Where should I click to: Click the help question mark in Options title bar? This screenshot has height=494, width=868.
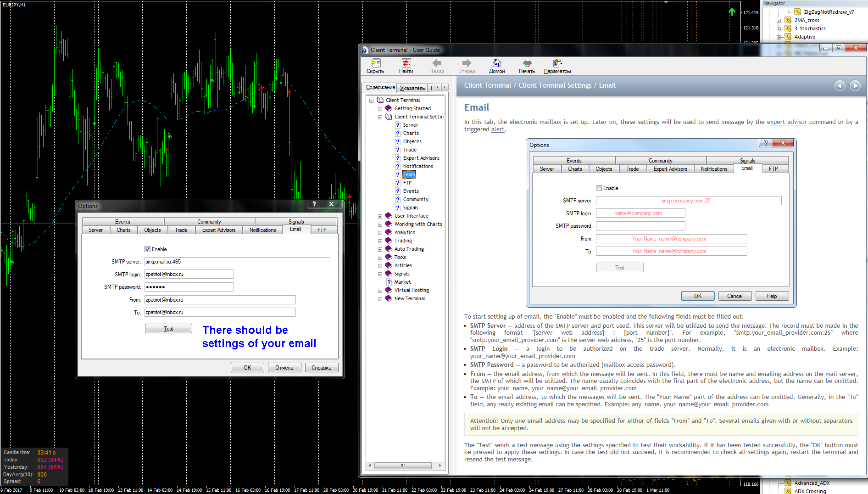click(x=314, y=204)
